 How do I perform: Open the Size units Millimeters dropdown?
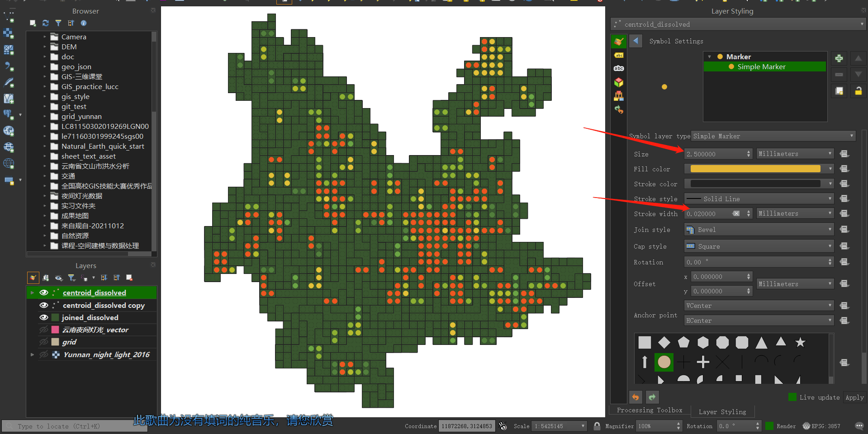point(795,154)
